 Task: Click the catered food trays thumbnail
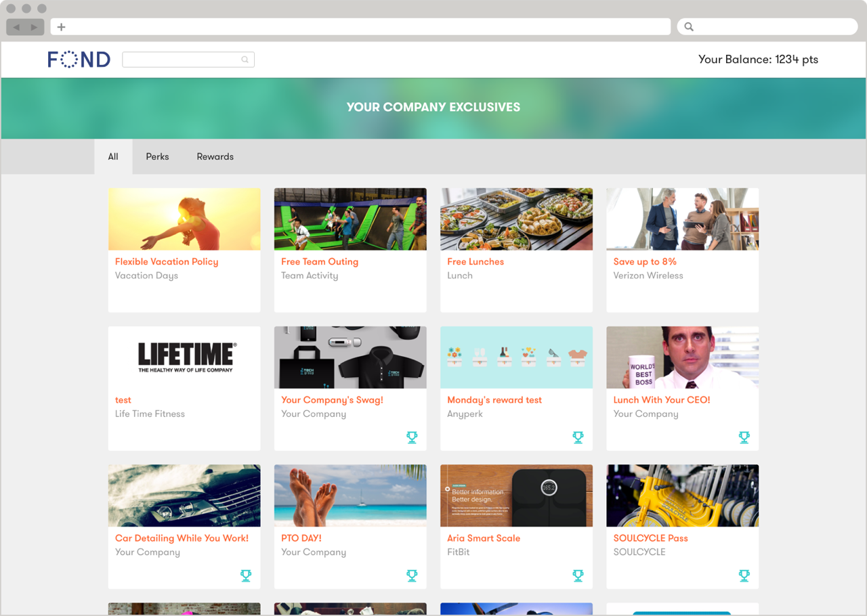516,219
